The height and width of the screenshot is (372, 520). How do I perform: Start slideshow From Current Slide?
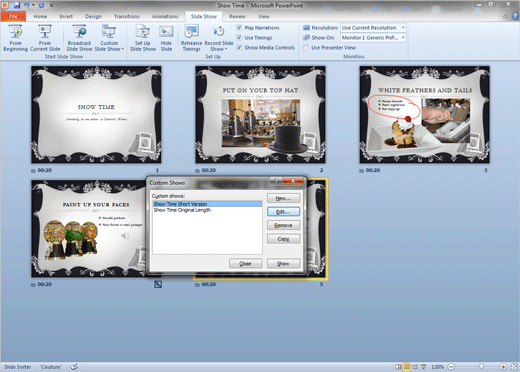[45, 38]
